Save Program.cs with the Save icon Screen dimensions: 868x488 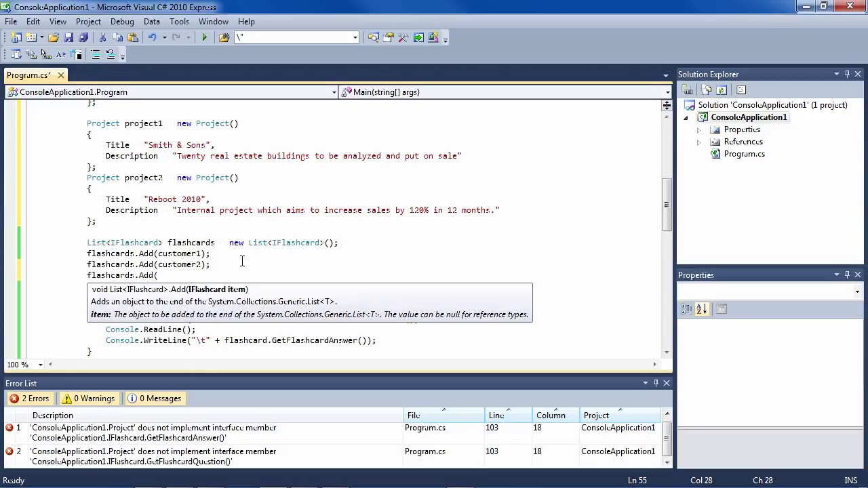click(x=68, y=38)
